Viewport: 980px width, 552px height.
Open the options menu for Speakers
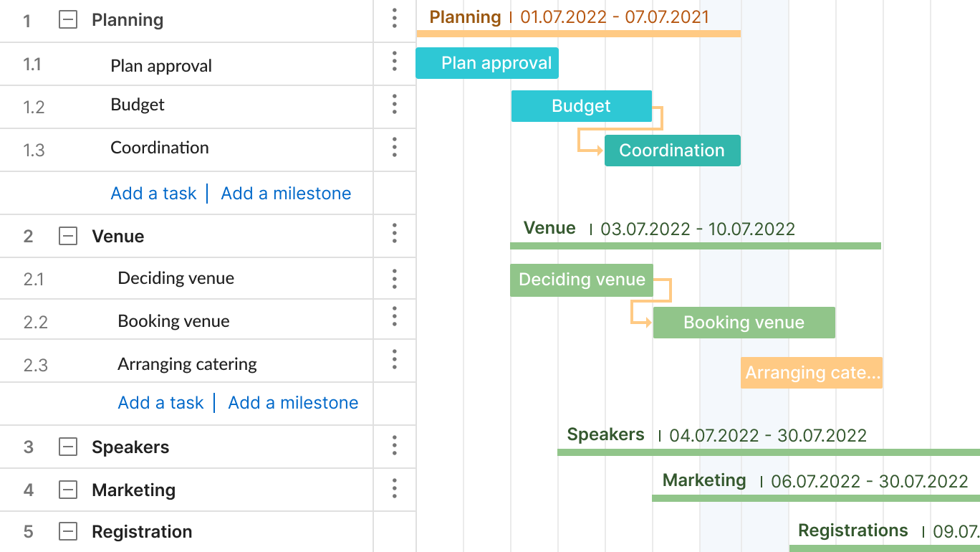(395, 447)
